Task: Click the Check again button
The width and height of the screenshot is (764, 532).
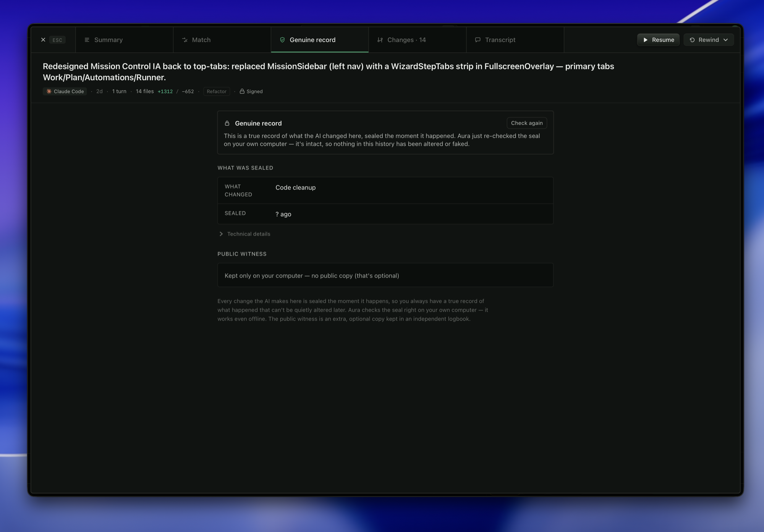Action: pos(527,123)
